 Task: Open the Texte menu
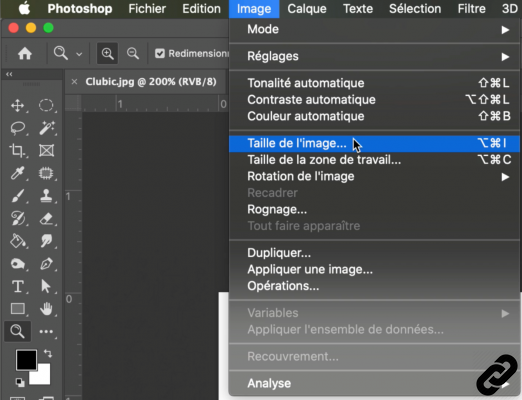[358, 9]
